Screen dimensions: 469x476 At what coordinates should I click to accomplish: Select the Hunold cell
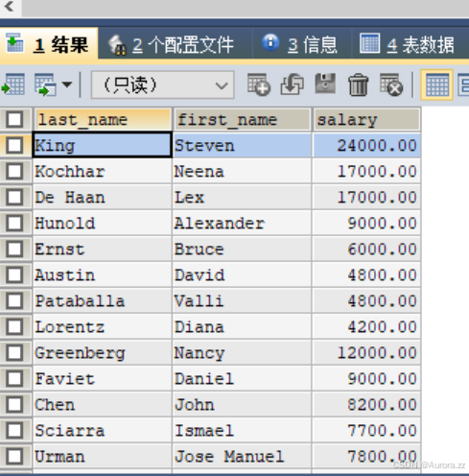pos(103,224)
